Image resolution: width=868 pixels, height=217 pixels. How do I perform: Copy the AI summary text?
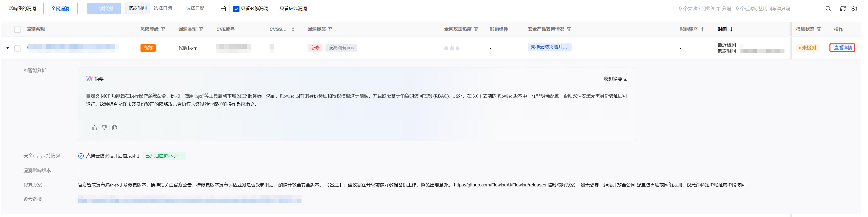(115, 128)
